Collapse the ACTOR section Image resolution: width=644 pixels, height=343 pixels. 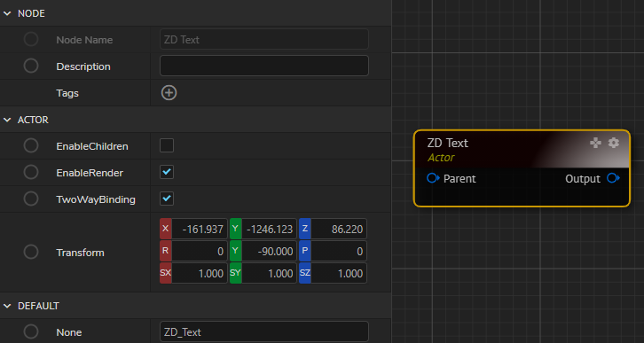pos(7,120)
